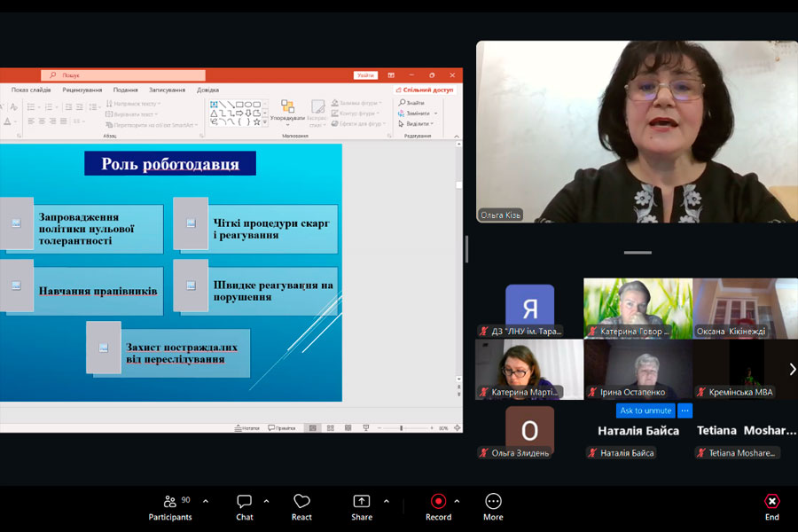Click zoom in plus in status bar
798x532 pixels.
click(x=432, y=428)
